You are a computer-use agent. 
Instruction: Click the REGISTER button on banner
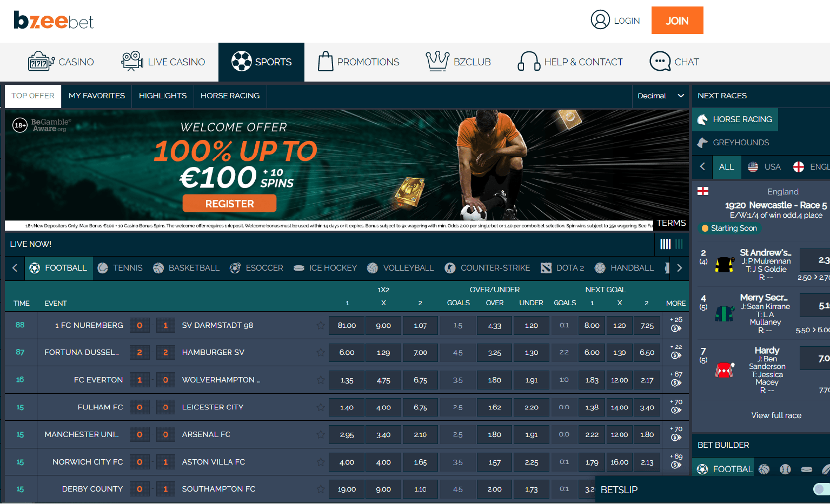(229, 204)
